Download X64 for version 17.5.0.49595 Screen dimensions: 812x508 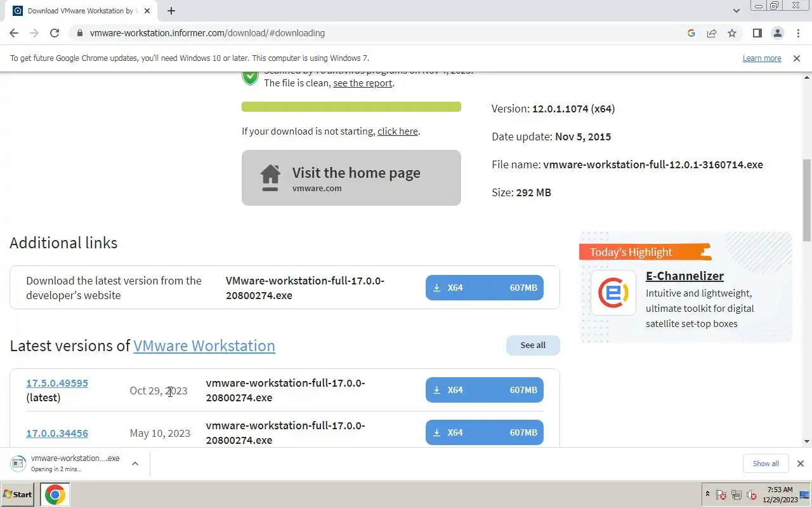click(485, 390)
